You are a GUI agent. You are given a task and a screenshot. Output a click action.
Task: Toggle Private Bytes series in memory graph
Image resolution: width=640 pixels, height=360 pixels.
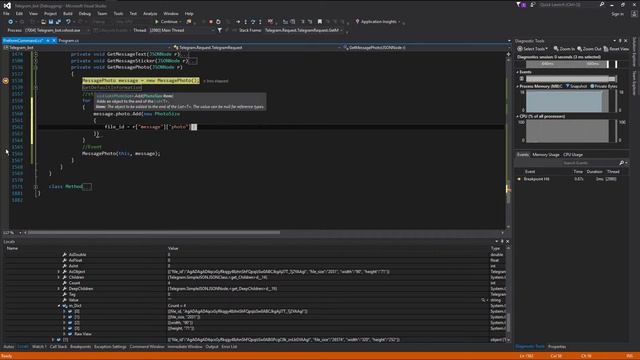[x=604, y=86]
